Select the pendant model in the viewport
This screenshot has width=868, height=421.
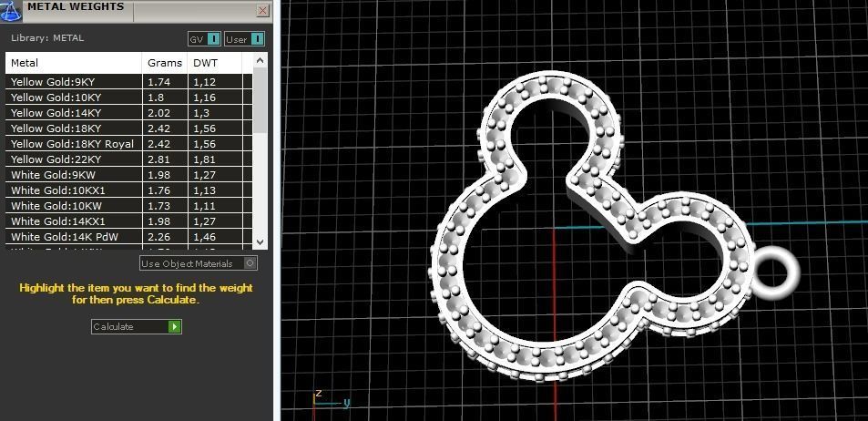coord(592,227)
